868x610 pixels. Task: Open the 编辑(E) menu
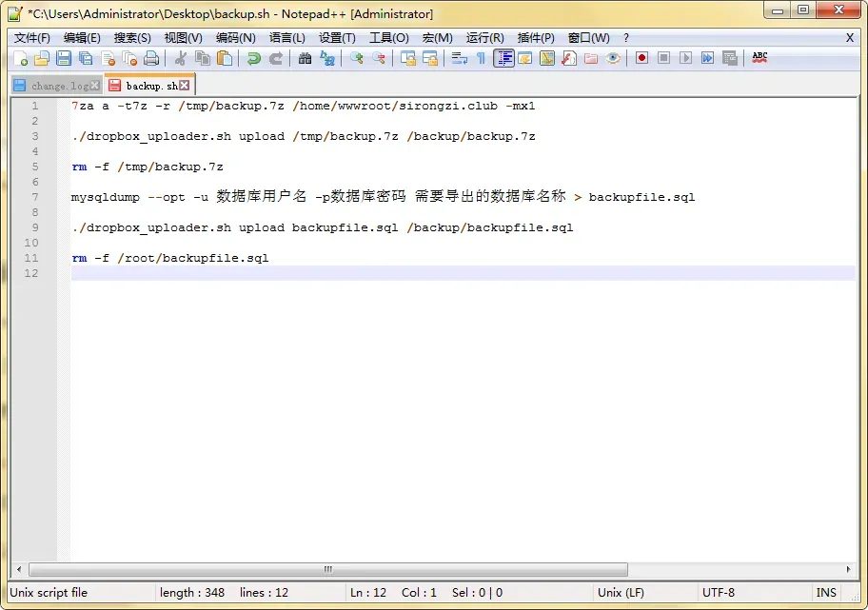click(x=82, y=38)
